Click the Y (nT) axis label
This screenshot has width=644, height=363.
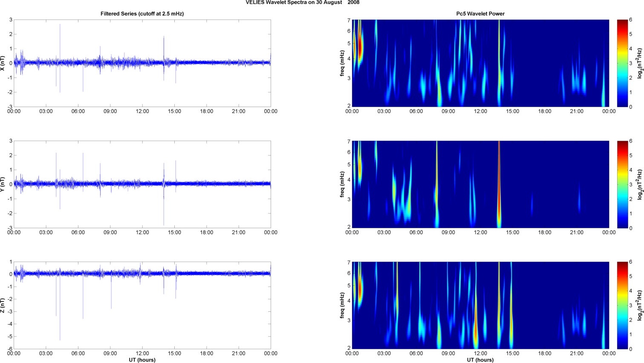[x=3, y=184]
